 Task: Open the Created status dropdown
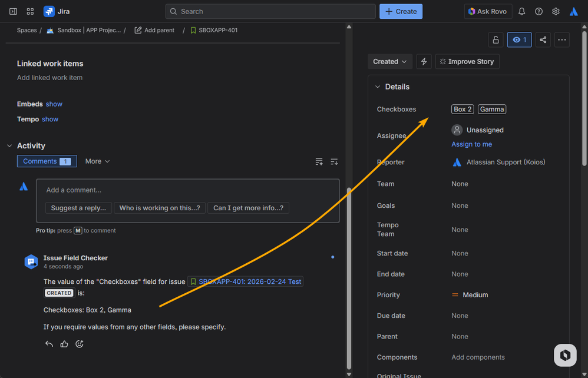tap(389, 61)
